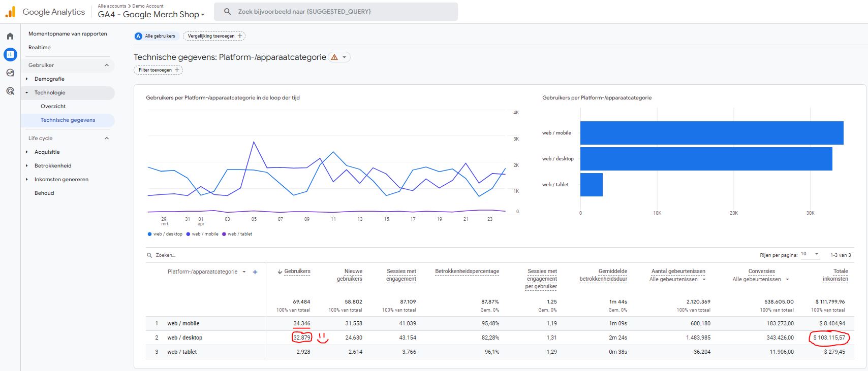Viewport: 868px width, 371px height.
Task: Open the Reports icon in left rail
Action: (10, 54)
